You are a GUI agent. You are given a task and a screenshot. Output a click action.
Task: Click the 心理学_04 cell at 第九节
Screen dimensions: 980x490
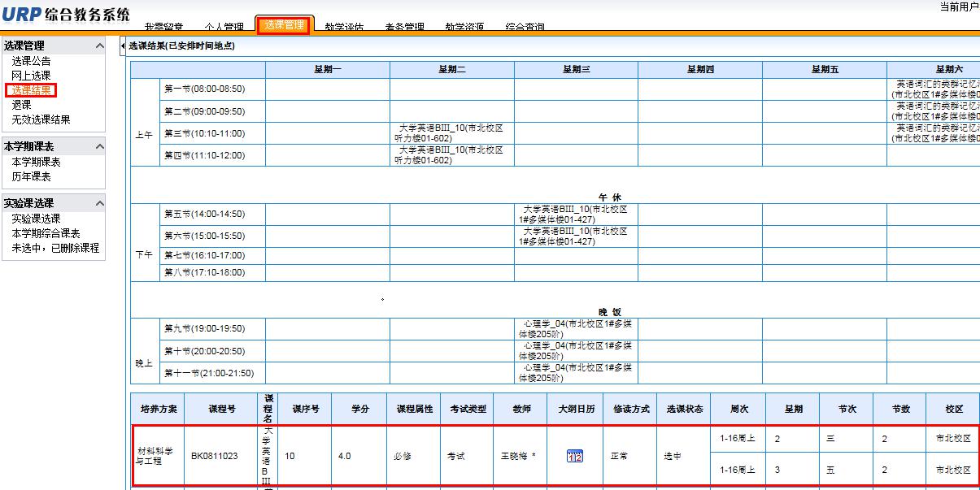[x=576, y=328]
